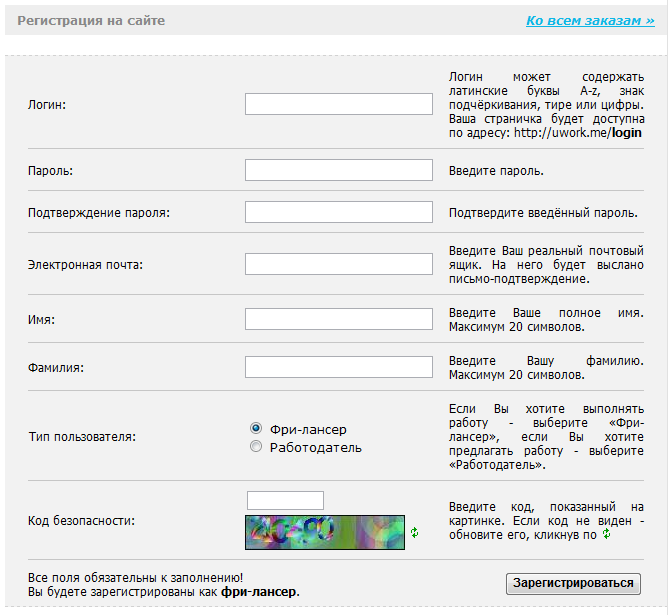Click the refresh icon in the captcha hint text
668x615 pixels.
pos(606,535)
